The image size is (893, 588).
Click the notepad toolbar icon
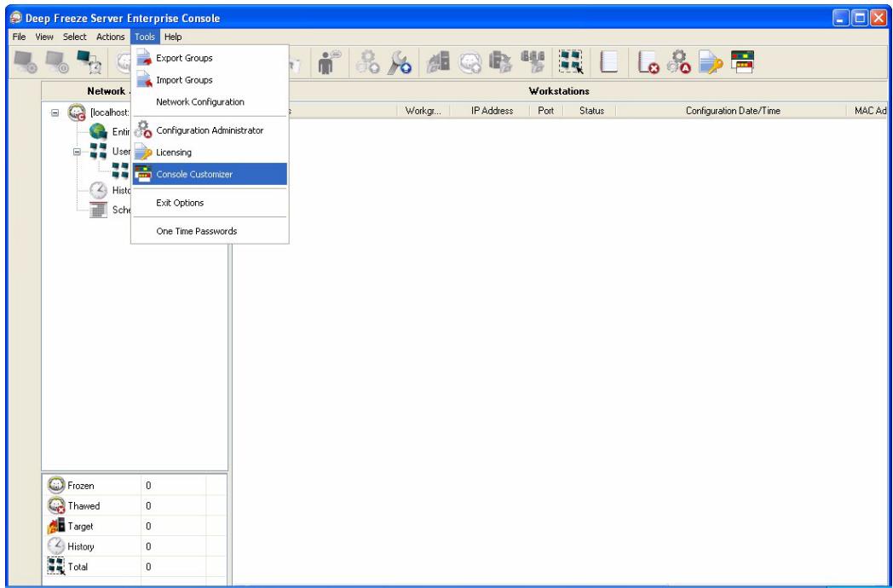tap(608, 62)
